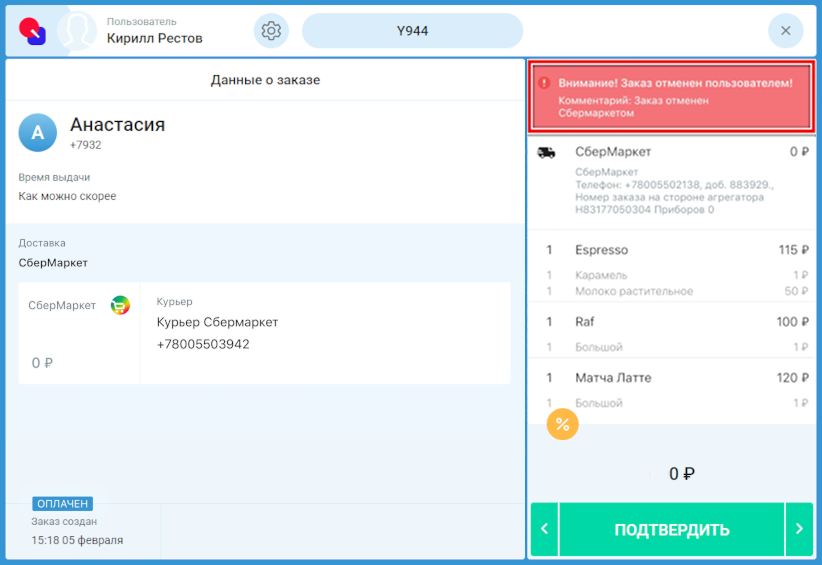
Task: Click the delivery truck icon beside СберМаркет
Action: (546, 153)
